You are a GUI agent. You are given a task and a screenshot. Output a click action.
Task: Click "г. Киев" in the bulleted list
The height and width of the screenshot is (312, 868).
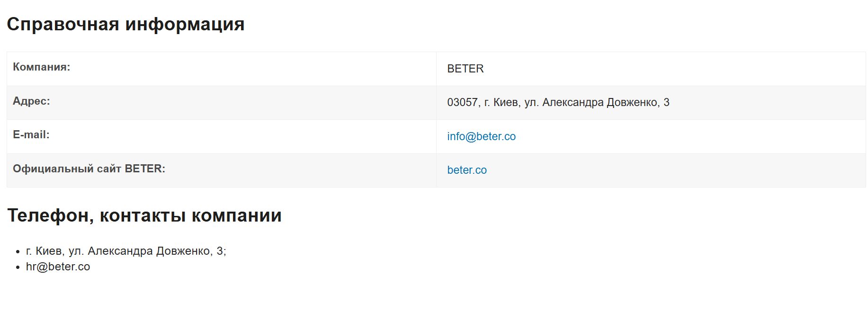(x=44, y=251)
